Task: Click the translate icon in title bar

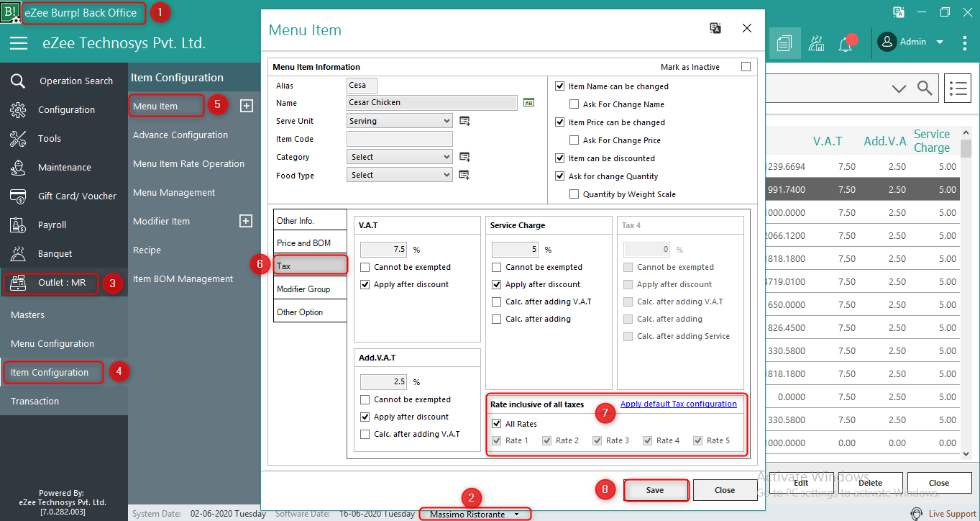Action: click(899, 12)
